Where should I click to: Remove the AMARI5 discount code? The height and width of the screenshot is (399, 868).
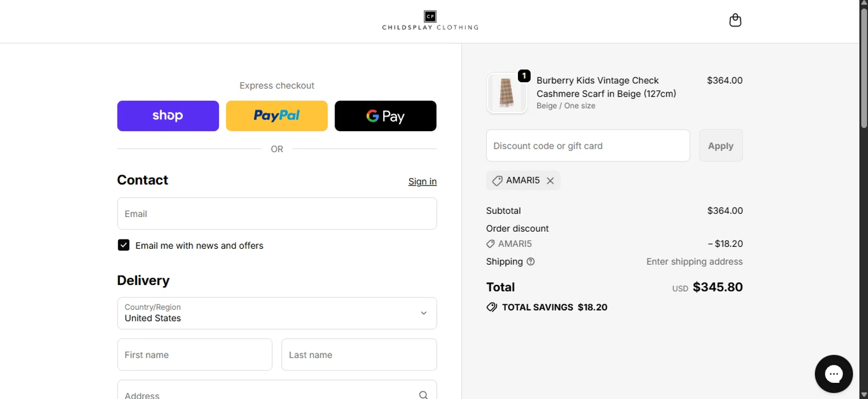pos(550,181)
